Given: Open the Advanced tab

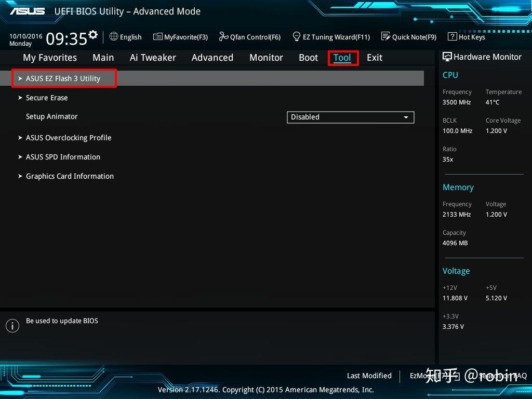Looking at the screenshot, I should (x=212, y=58).
